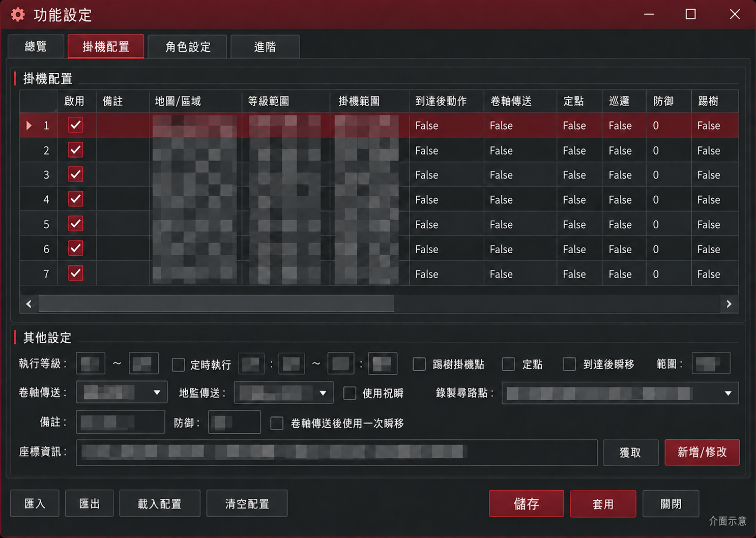Viewport: 756px width, 538px height.
Task: Click the 載入配置 button
Action: 160,503
